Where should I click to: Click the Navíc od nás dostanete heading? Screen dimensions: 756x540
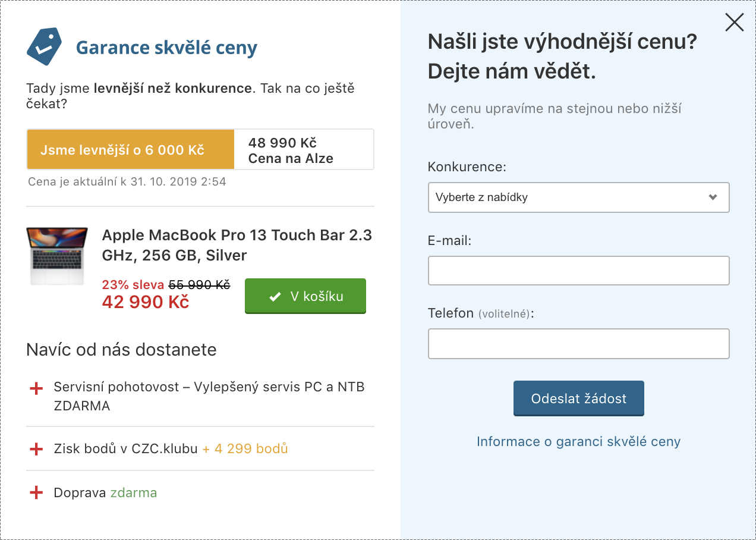(121, 350)
